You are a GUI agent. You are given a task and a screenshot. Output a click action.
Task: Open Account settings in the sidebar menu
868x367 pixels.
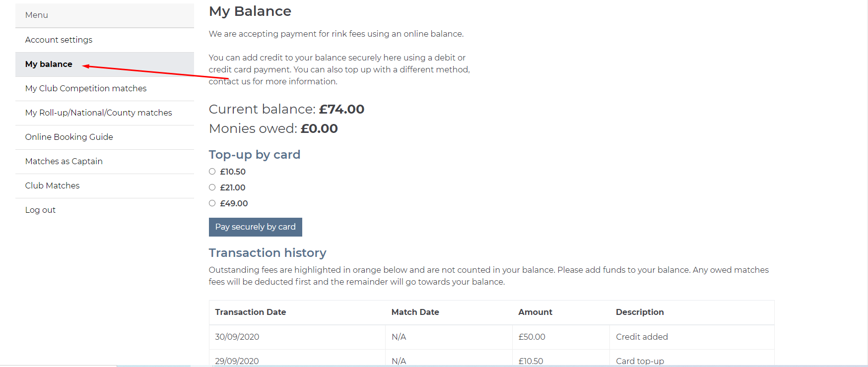[59, 40]
